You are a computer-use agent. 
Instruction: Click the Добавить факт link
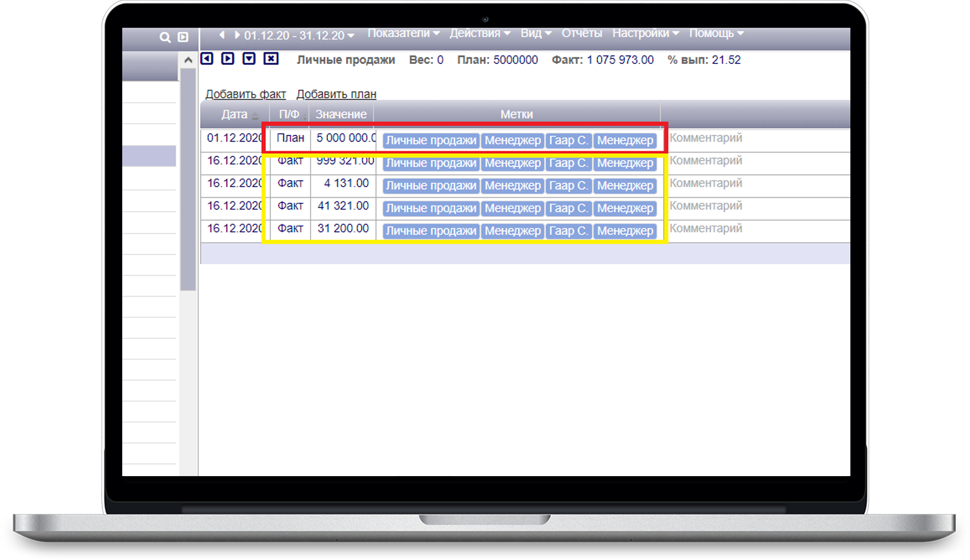pos(246,94)
